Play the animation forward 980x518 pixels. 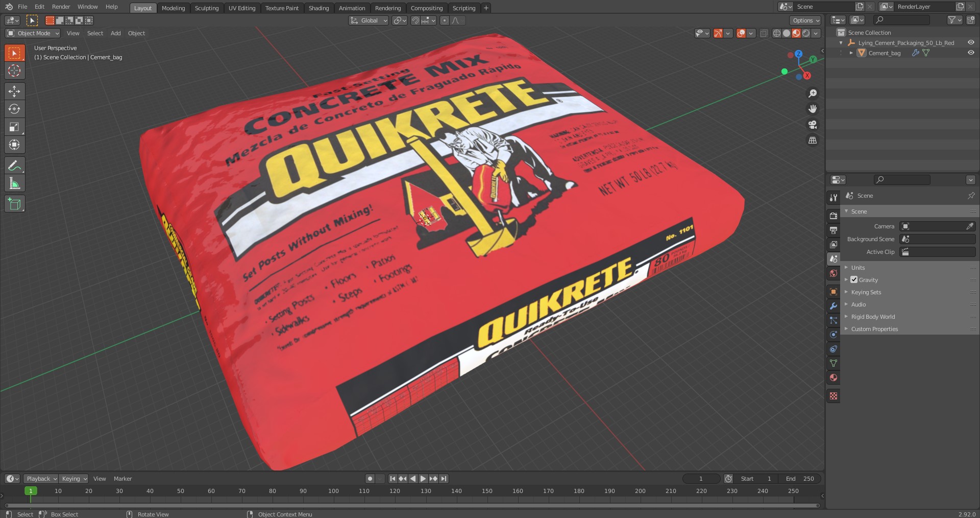point(423,479)
